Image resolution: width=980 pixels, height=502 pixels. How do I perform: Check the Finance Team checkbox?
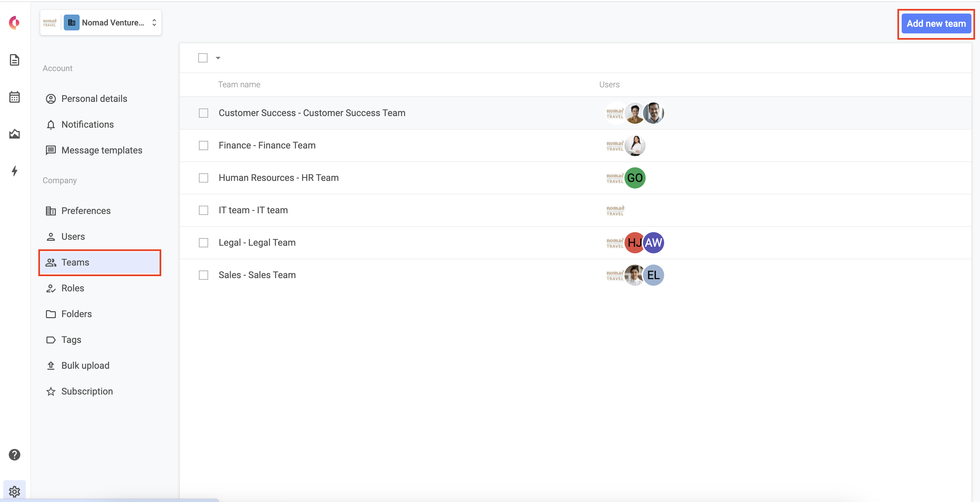pos(204,146)
